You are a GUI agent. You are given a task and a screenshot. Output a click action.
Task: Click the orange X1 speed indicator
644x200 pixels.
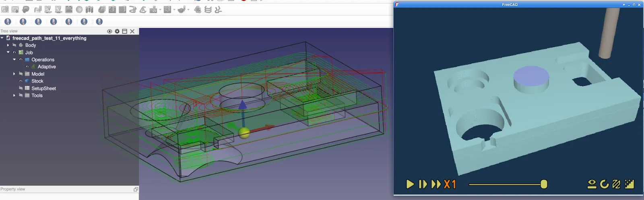pyautogui.click(x=450, y=184)
